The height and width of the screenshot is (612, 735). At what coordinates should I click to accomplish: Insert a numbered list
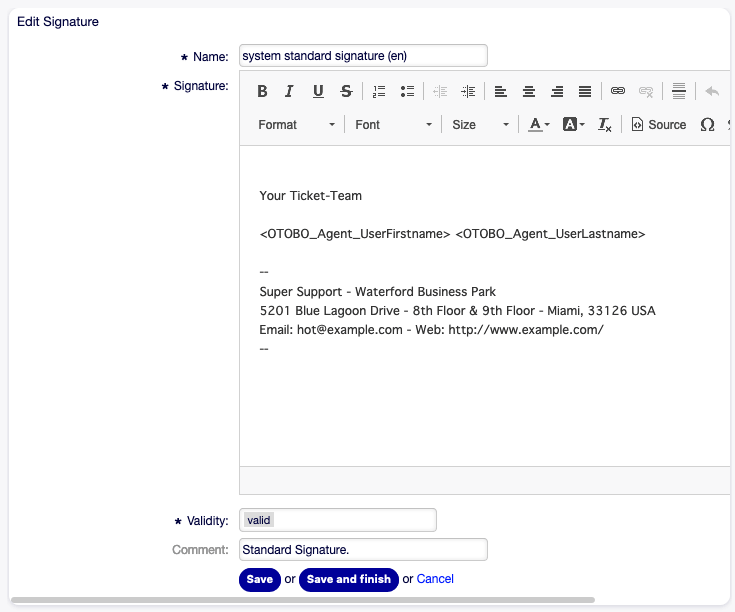379,91
